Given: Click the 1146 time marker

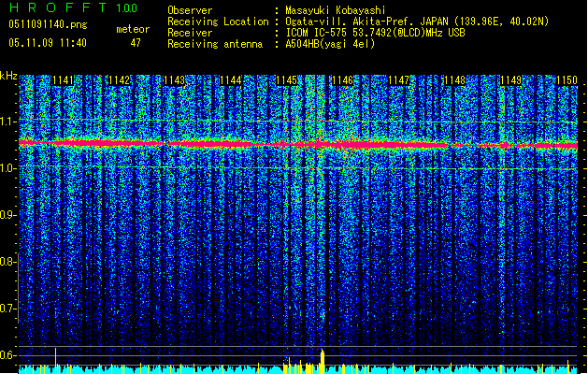Looking at the screenshot, I should [343, 80].
